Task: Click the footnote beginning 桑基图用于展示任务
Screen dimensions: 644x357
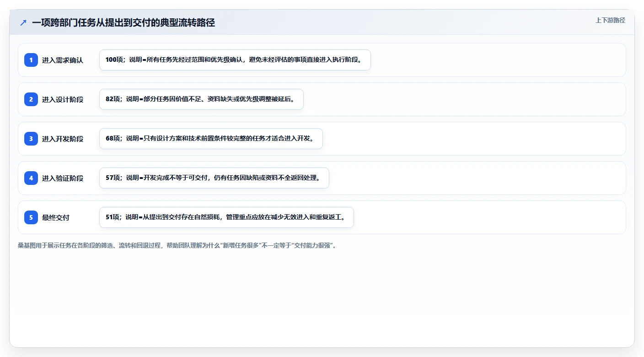Action: [178, 245]
